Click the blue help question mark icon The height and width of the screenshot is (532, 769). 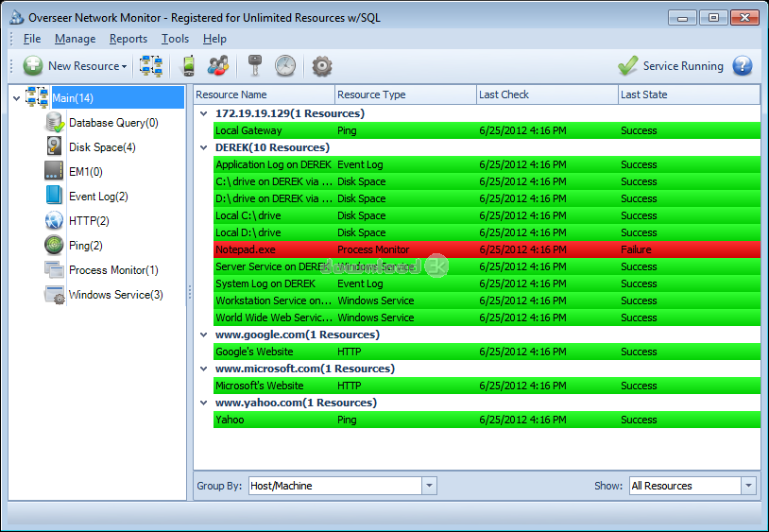point(743,66)
